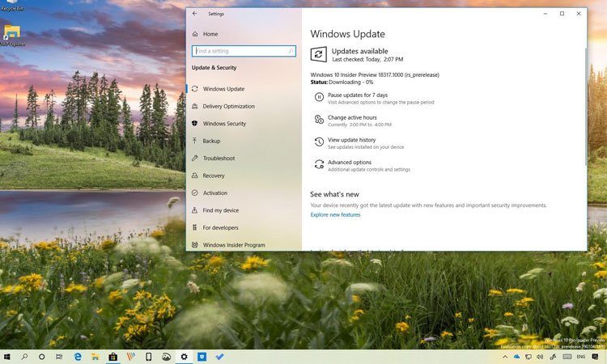Open Find my device icon
Screen dimensions: 607x364
click(195, 210)
